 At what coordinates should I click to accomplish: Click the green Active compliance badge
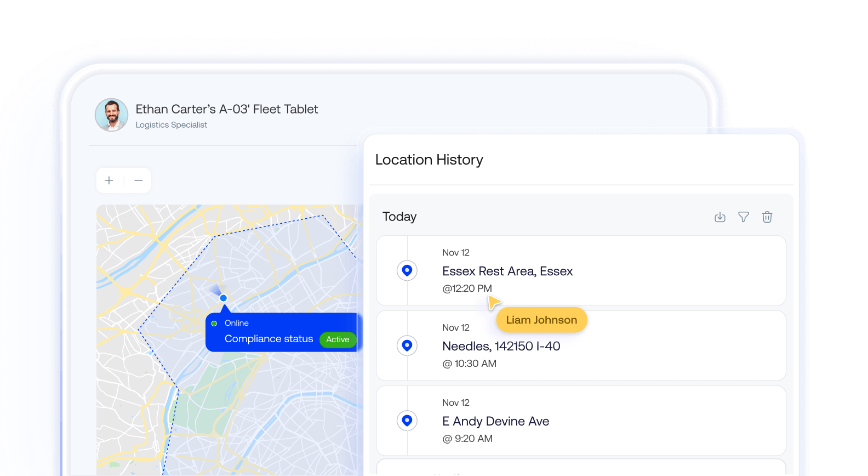click(x=338, y=339)
